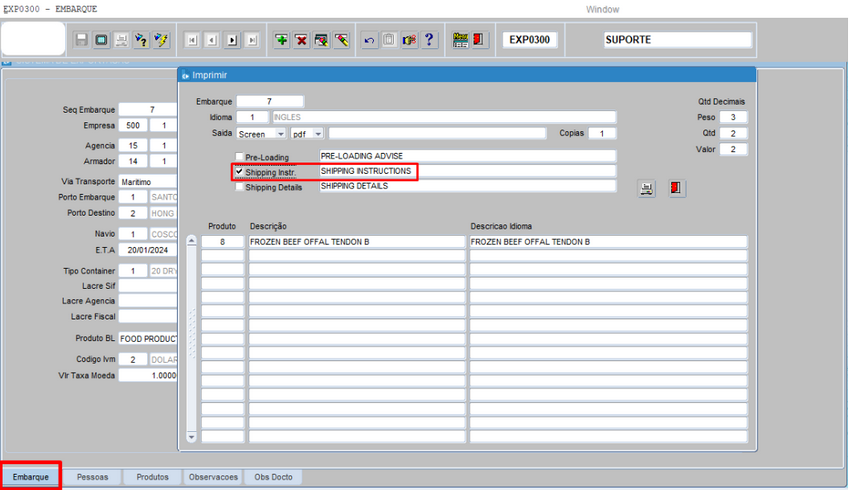
Task: Click the Save diskette icon in toolbar
Action: point(82,40)
